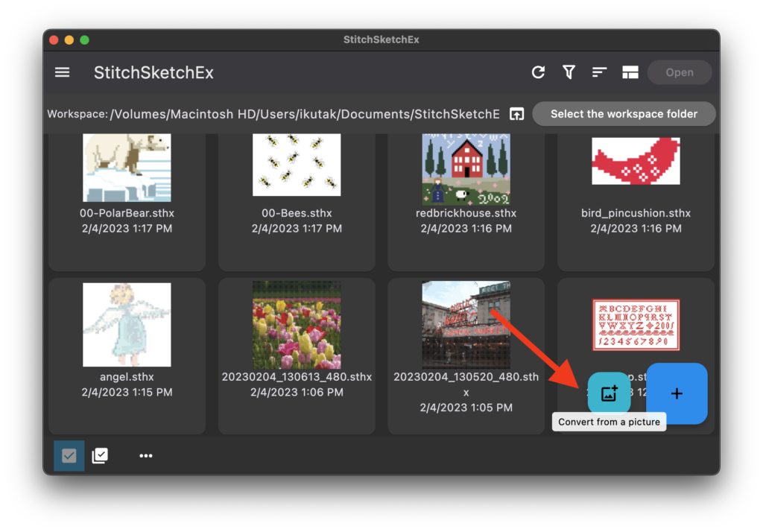Click the export workspace folder icon
The height and width of the screenshot is (532, 763).
pyautogui.click(x=516, y=114)
